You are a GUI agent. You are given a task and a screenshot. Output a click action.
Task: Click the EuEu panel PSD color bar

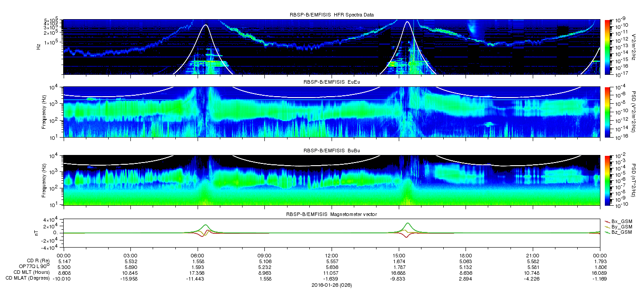pos(607,113)
